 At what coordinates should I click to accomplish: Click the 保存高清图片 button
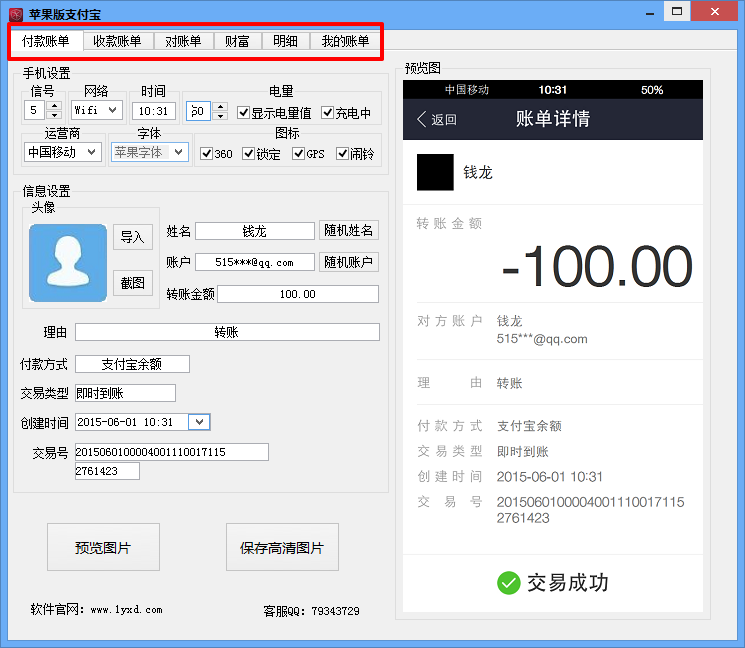[x=282, y=547]
